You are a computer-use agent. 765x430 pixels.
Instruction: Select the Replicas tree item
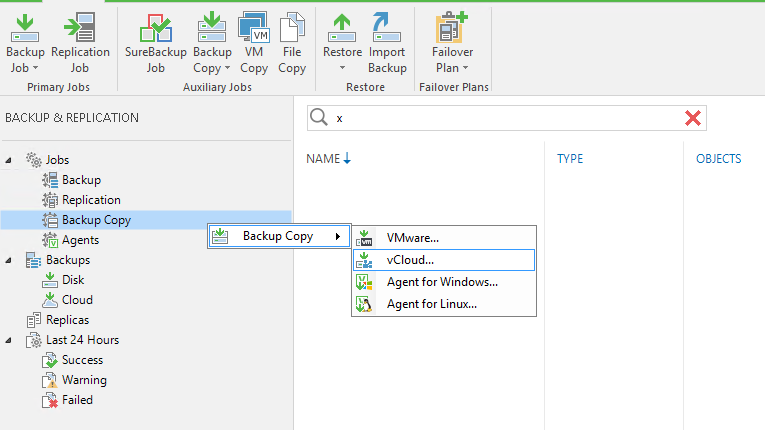(x=67, y=320)
